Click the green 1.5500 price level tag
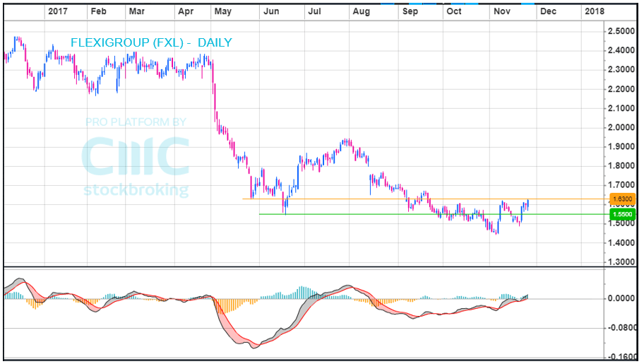 622,214
